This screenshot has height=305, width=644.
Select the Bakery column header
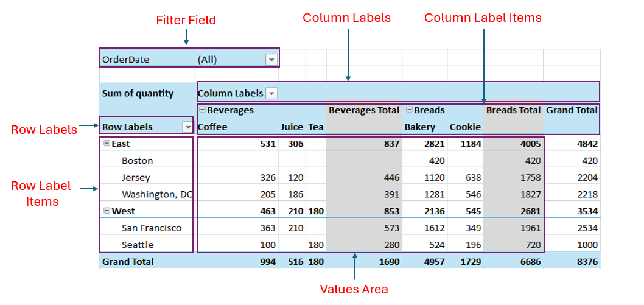point(420,127)
